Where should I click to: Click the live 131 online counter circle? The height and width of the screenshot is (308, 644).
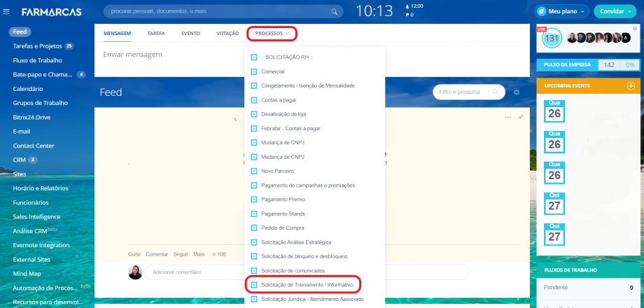552,38
